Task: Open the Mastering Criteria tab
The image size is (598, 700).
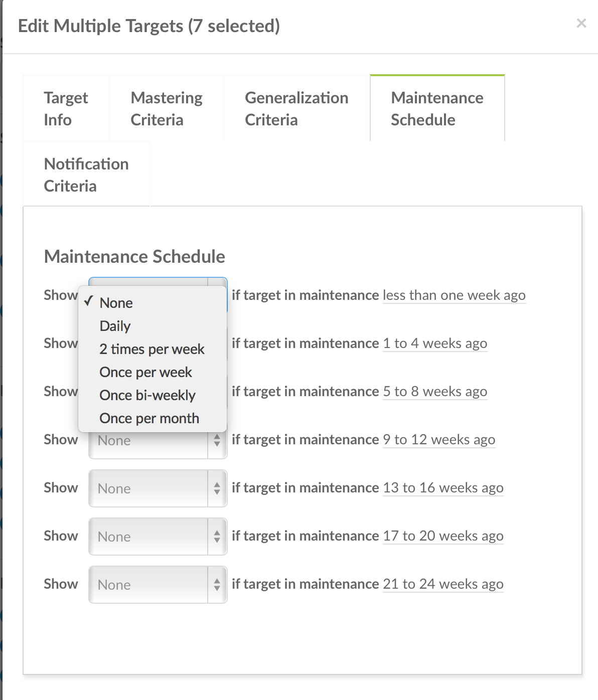Action: click(167, 108)
